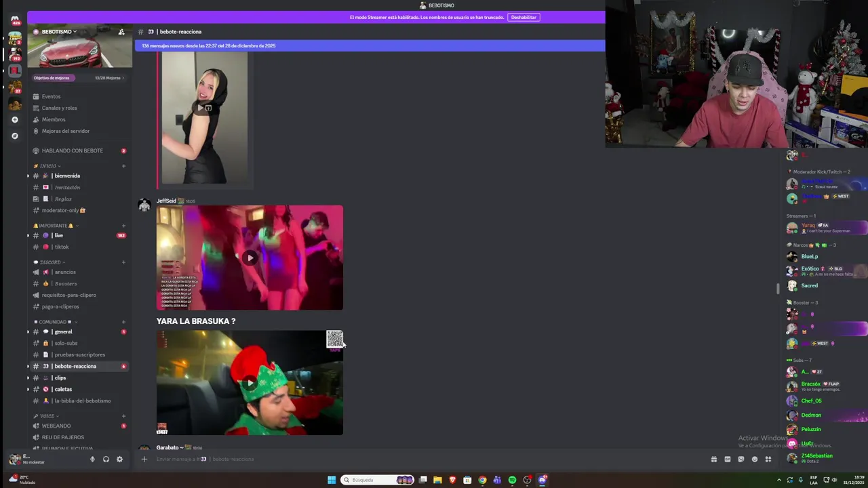Open the GIF picker
This screenshot has width=868, height=488.
click(728, 459)
